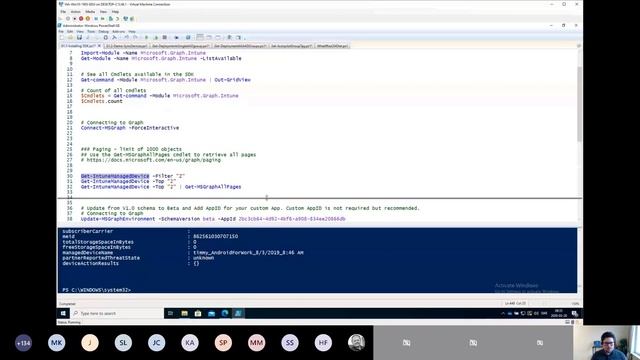Switch to Get-DeploymentAllAADGroups.ps1 tab
Screen dimensions: 640x360
240,46
